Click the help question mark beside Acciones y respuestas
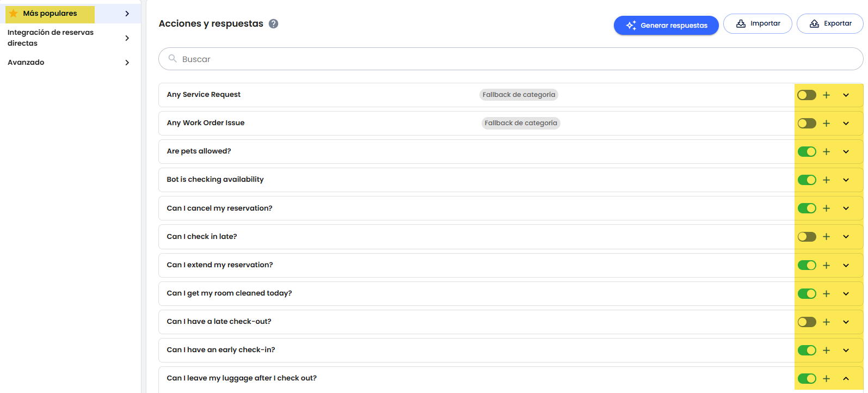This screenshot has height=393, width=868. [274, 24]
